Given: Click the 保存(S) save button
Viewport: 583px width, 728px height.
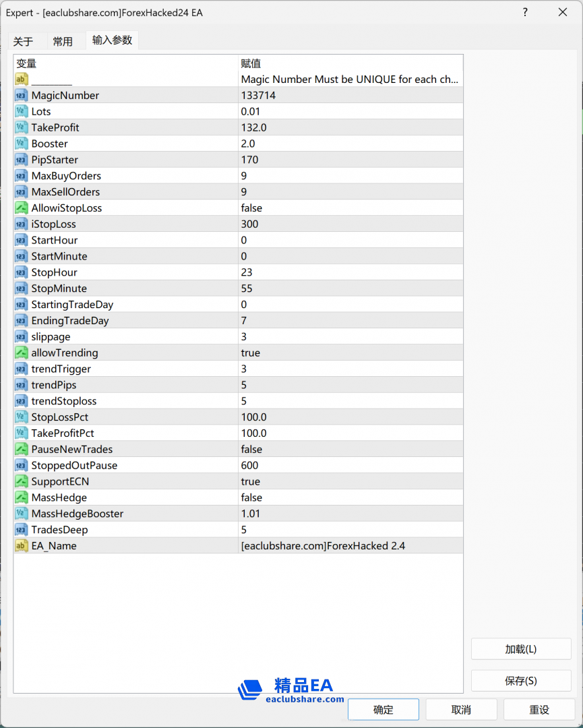Looking at the screenshot, I should click(521, 681).
